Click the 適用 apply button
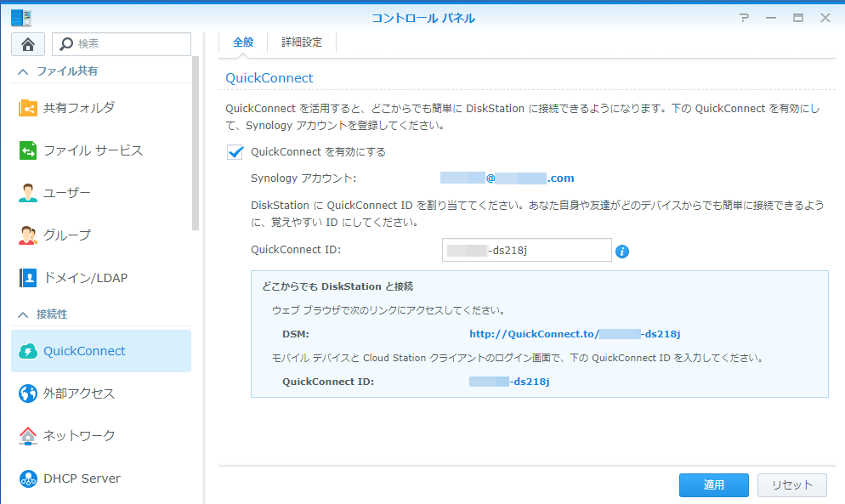 pyautogui.click(x=713, y=485)
